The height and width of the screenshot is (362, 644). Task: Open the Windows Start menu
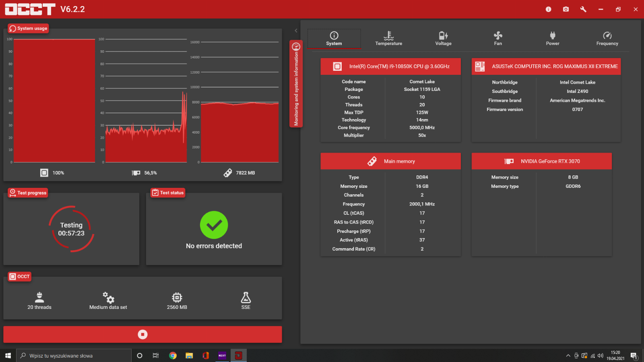pos(8,356)
